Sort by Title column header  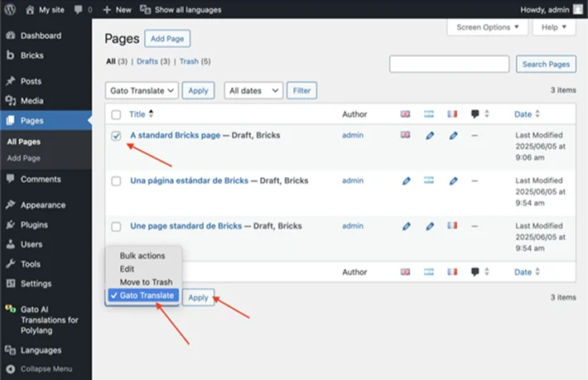pyautogui.click(x=142, y=114)
